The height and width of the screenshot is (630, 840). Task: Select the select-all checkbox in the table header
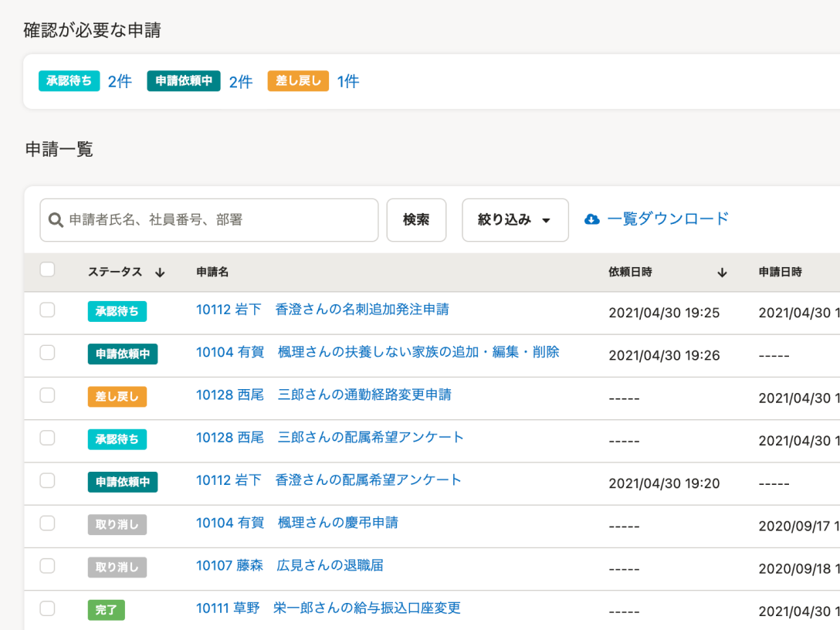point(47,268)
